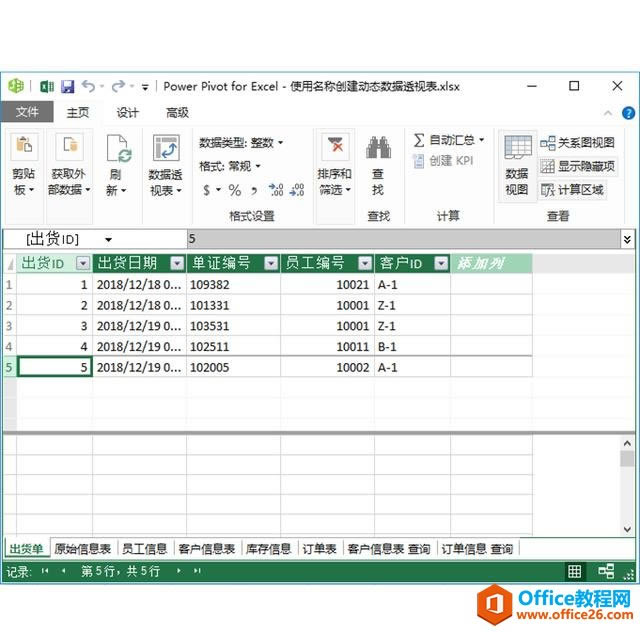Select the B-1 customer ID cell

click(x=412, y=347)
